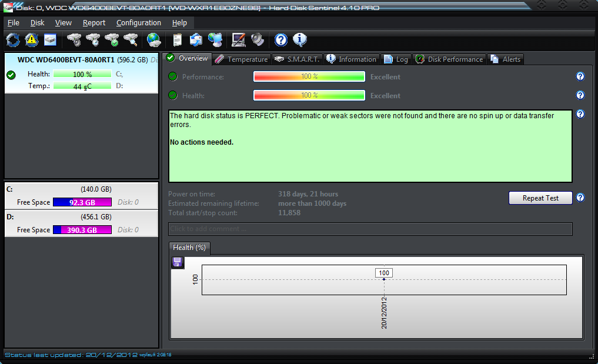The width and height of the screenshot is (598, 364).
Task: Click the monitor with screwdriver toolbar icon
Action: click(x=238, y=39)
